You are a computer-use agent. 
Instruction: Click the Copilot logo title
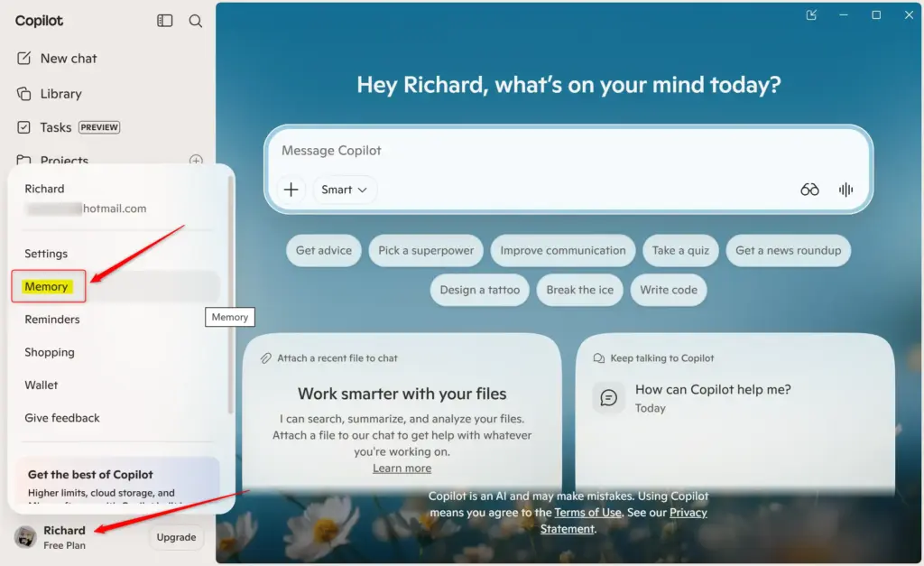coord(39,21)
